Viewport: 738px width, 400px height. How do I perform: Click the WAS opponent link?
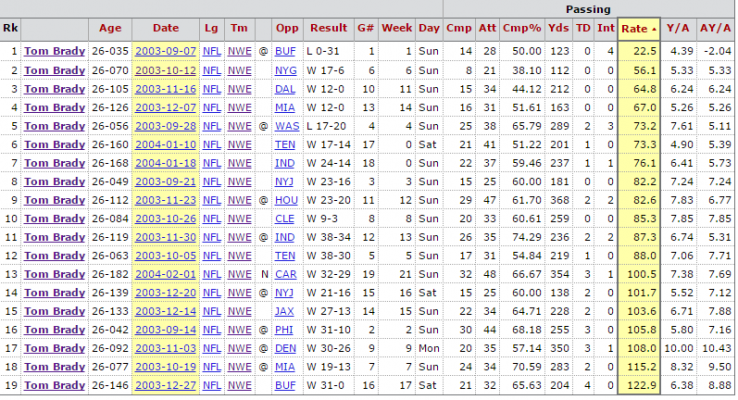(x=287, y=127)
